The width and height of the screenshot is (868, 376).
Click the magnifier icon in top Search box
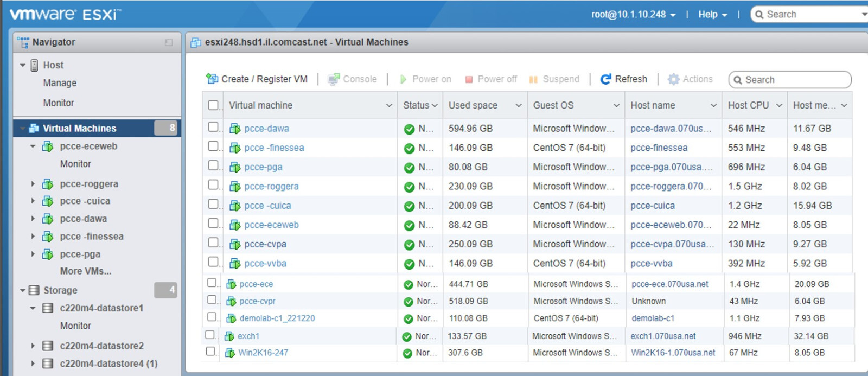759,15
